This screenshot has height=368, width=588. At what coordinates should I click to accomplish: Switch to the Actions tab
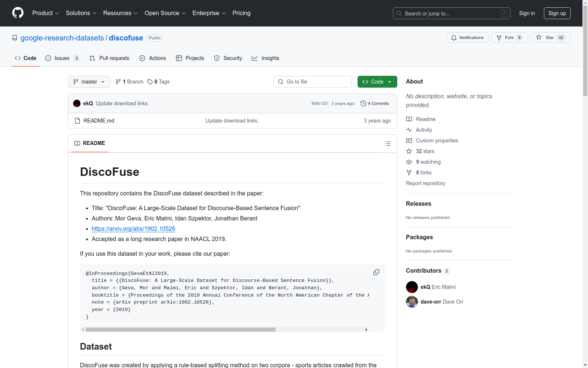[x=153, y=58]
